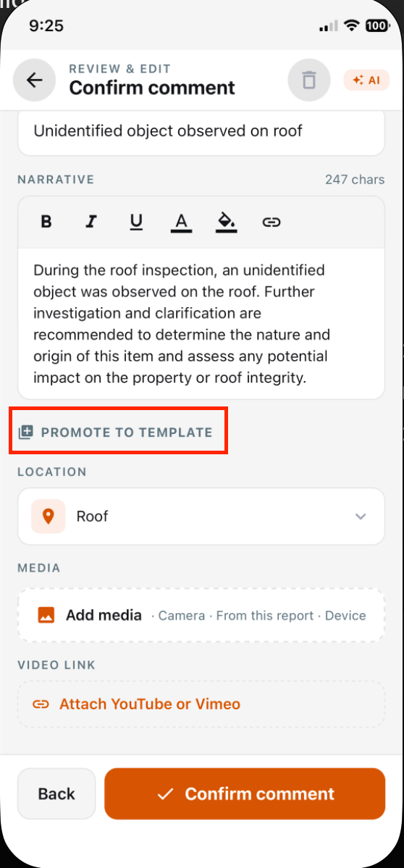Toggle bold formatting in narrative toolbar
The width and height of the screenshot is (404, 868).
click(46, 222)
